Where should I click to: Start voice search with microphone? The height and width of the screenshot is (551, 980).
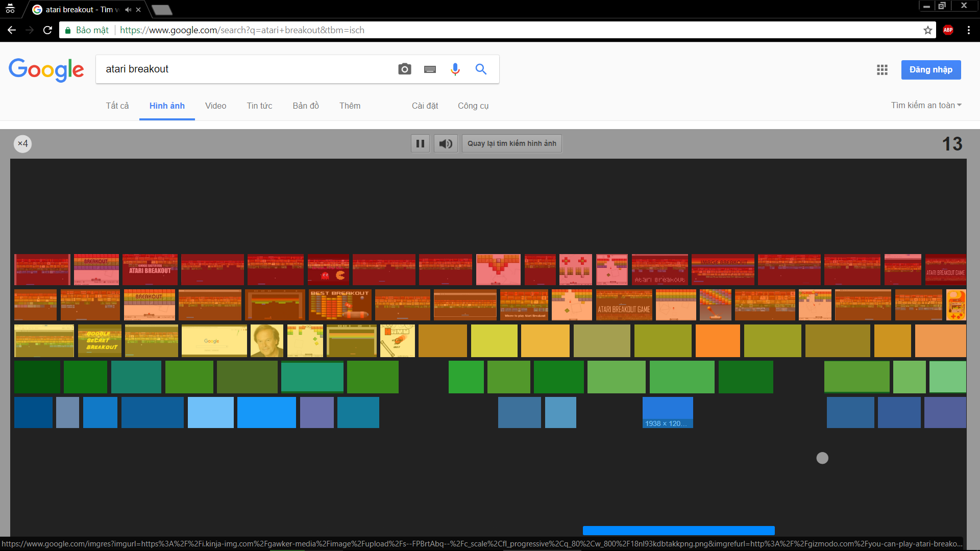(x=455, y=69)
